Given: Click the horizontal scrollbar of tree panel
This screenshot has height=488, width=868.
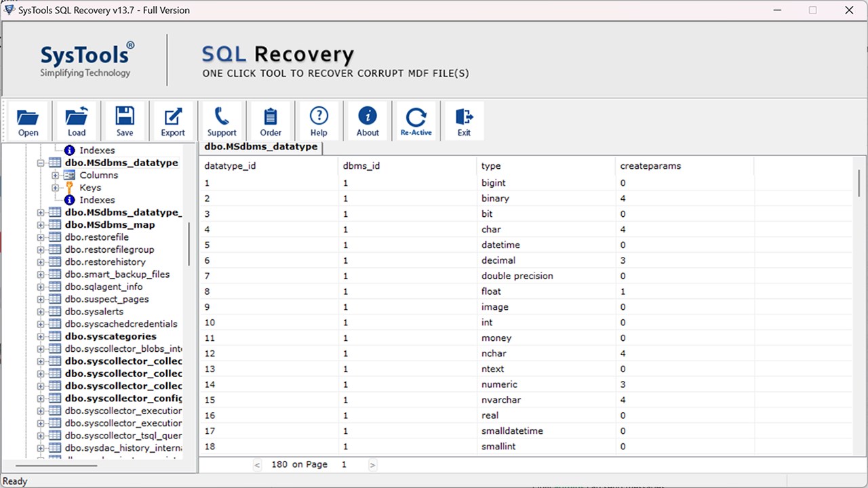Looking at the screenshot, I should pyautogui.click(x=56, y=466).
